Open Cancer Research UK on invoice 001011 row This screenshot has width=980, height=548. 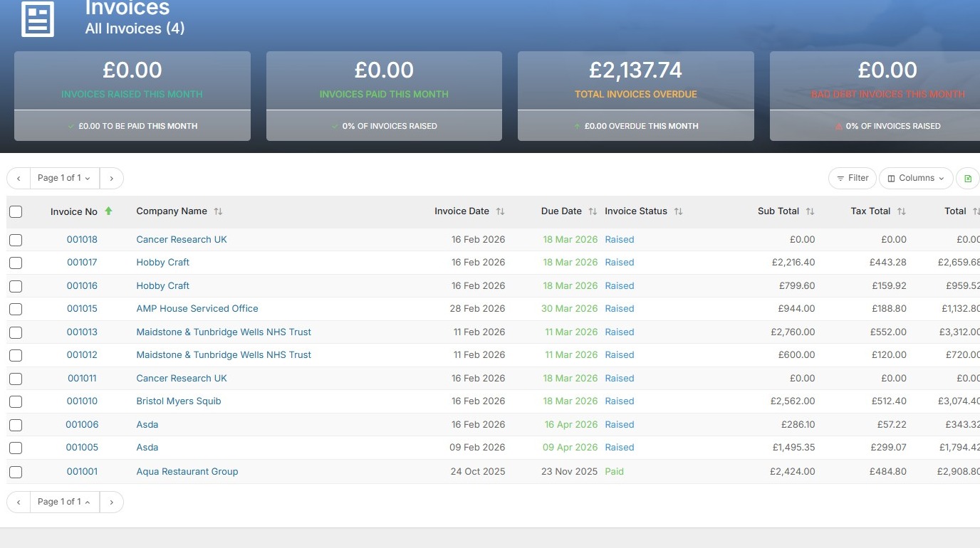[182, 379]
